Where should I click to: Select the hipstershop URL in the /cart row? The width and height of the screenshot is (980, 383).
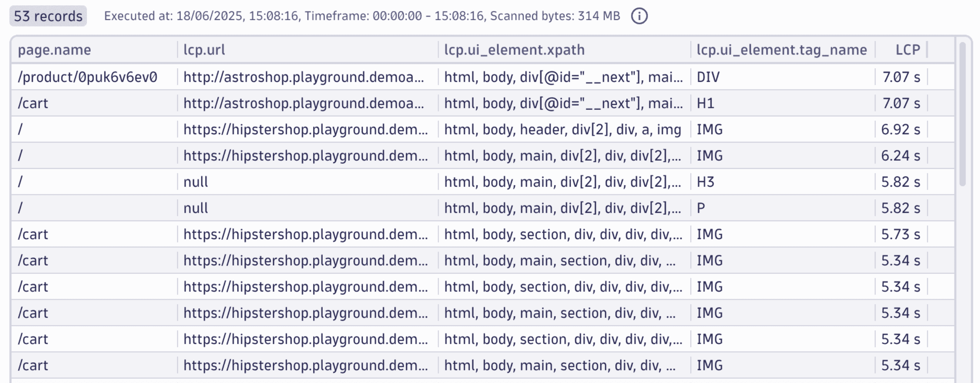(305, 234)
